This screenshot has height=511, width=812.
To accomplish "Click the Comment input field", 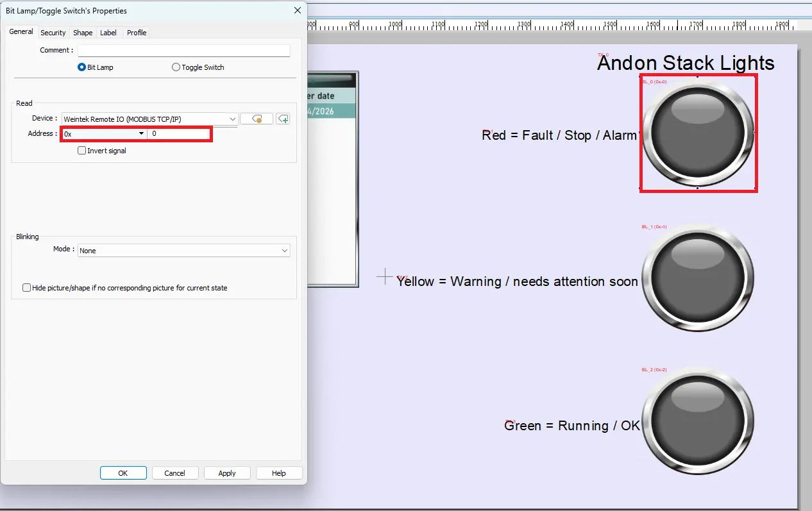I will pyautogui.click(x=184, y=50).
